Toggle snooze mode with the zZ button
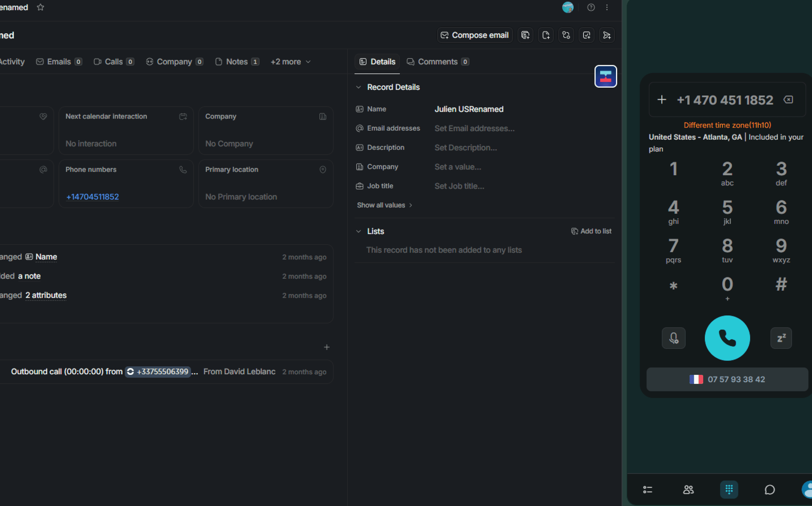812x506 pixels. click(781, 338)
